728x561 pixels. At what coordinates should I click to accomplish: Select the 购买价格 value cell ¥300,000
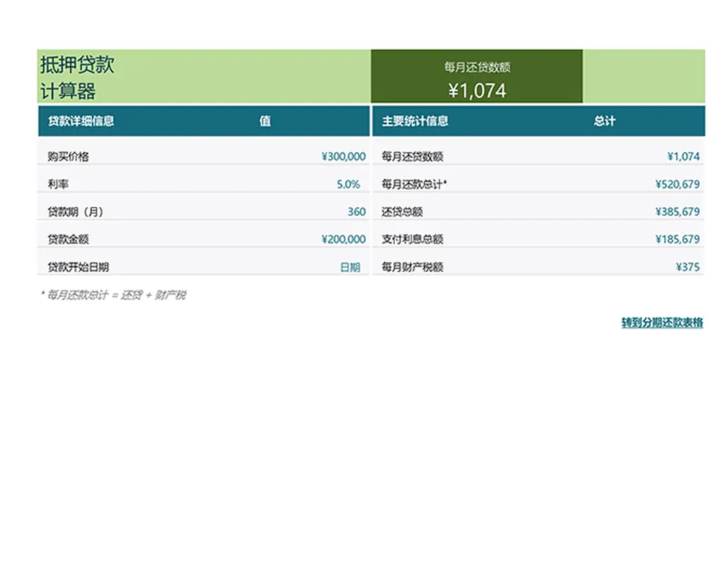343,157
